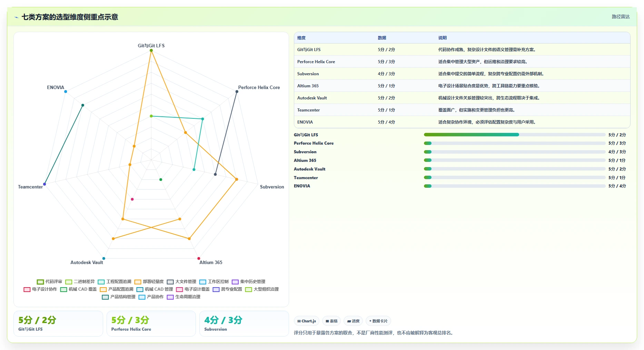This screenshot has height=350, width=644.
Task: Toggle the 产品协作 legend entry
Action: pos(151,297)
